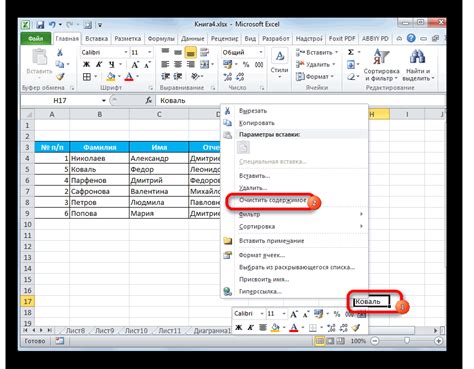The width and height of the screenshot is (474, 369).
Task: Open Format Cells (Формат ячеек...) entry
Action: [x=262, y=255]
